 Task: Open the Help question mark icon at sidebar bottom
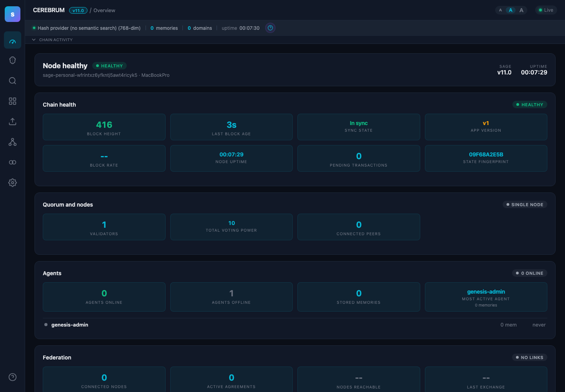click(13, 377)
